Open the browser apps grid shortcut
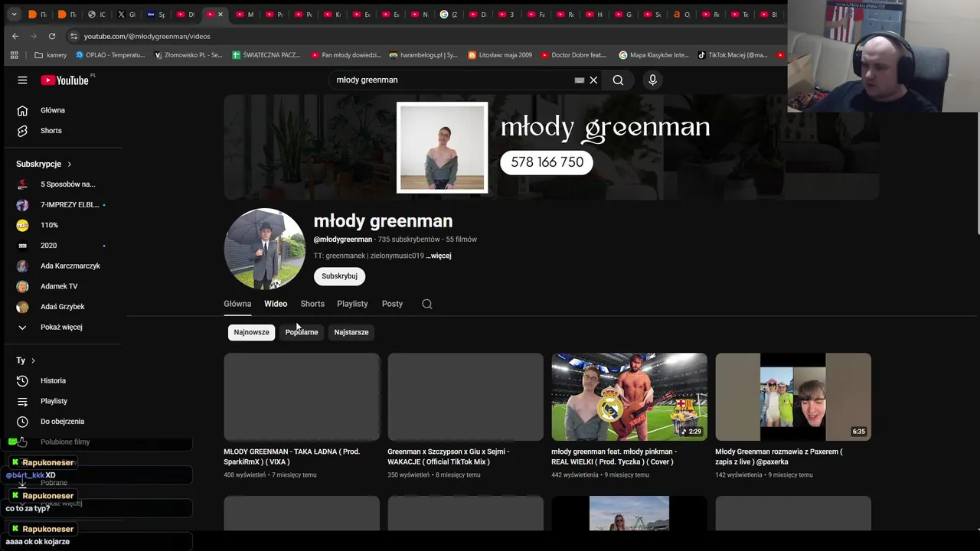980x551 pixels. (14, 55)
